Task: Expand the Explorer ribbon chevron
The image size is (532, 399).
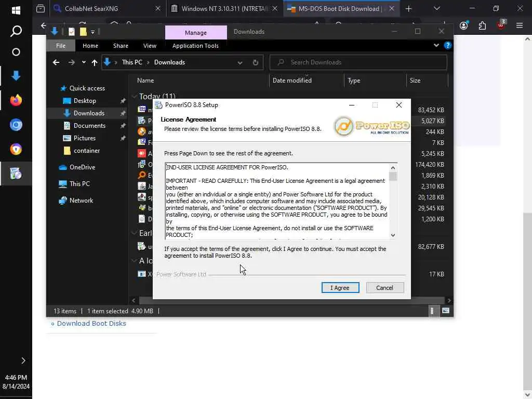Action: pos(436,46)
